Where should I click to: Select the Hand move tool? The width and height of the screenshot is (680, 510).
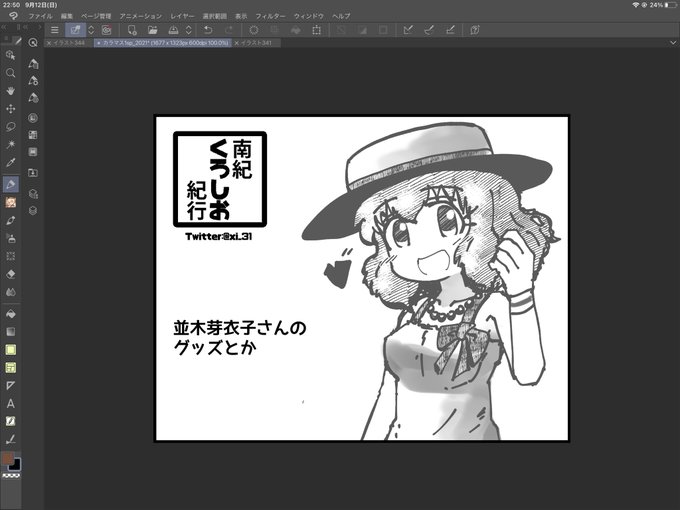click(10, 91)
